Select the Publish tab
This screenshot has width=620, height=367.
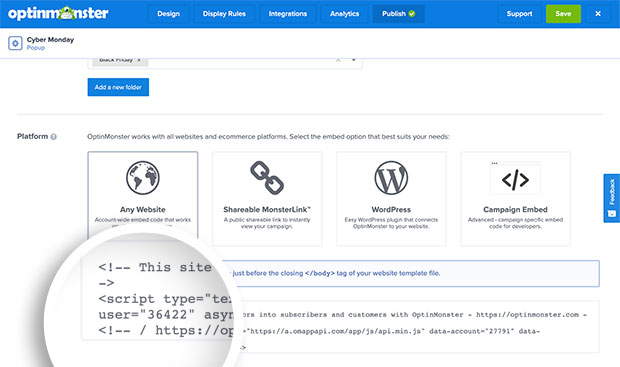click(x=399, y=14)
